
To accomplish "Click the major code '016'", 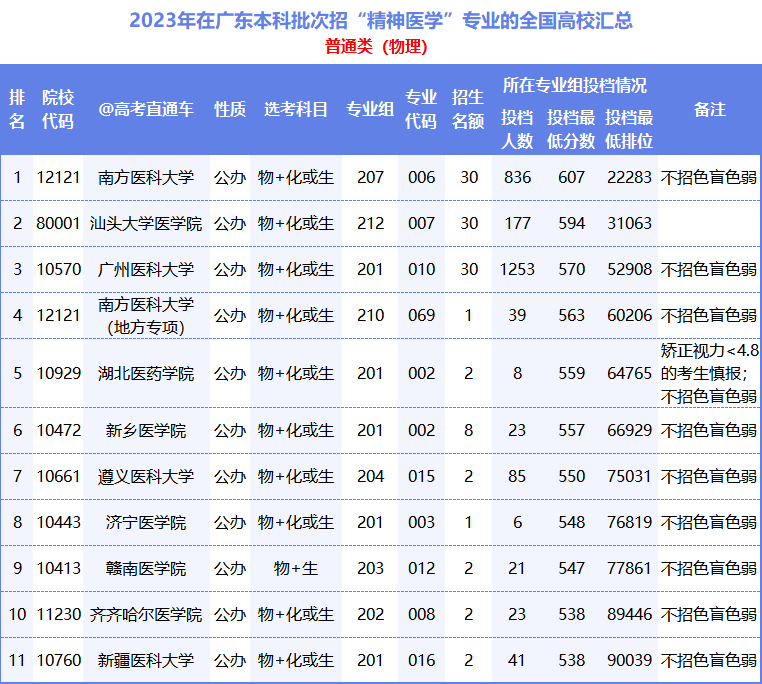I will [421, 660].
